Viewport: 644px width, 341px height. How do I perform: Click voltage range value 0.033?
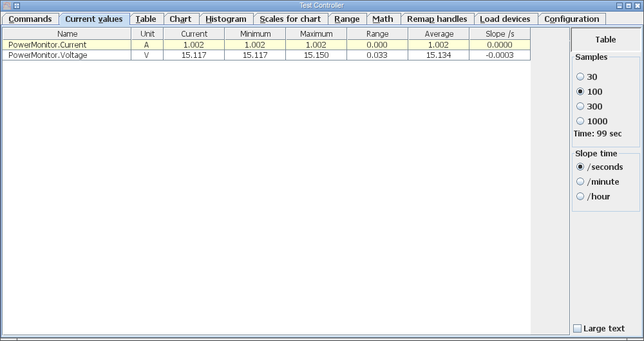pyautogui.click(x=377, y=55)
